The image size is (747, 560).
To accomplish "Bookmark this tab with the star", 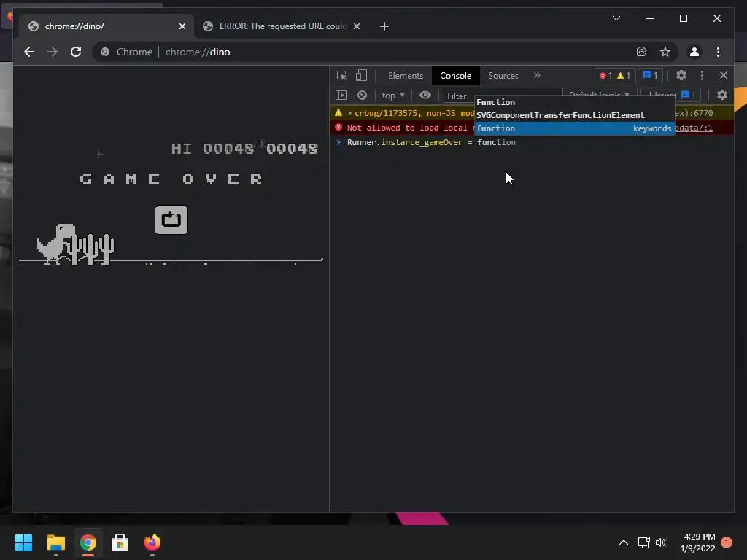I will coord(665,52).
